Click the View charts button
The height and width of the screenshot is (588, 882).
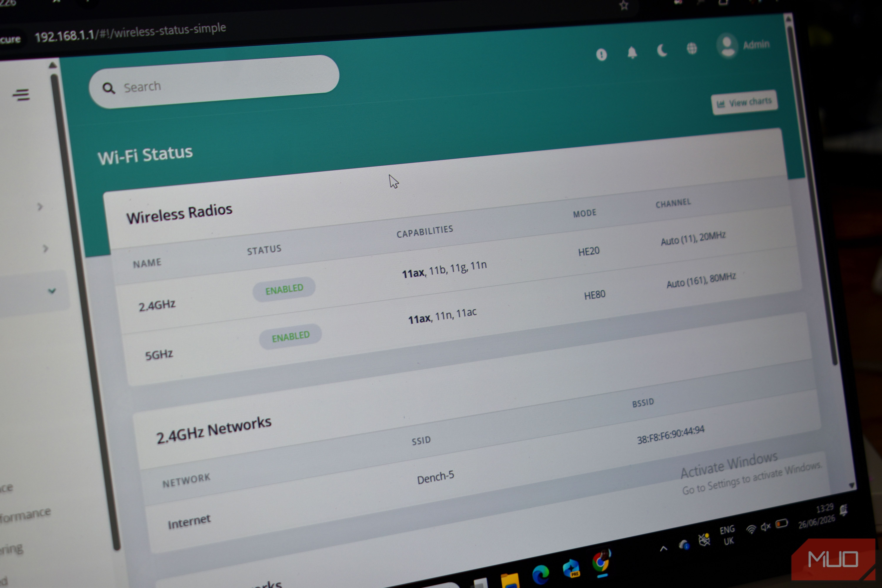coord(744,102)
